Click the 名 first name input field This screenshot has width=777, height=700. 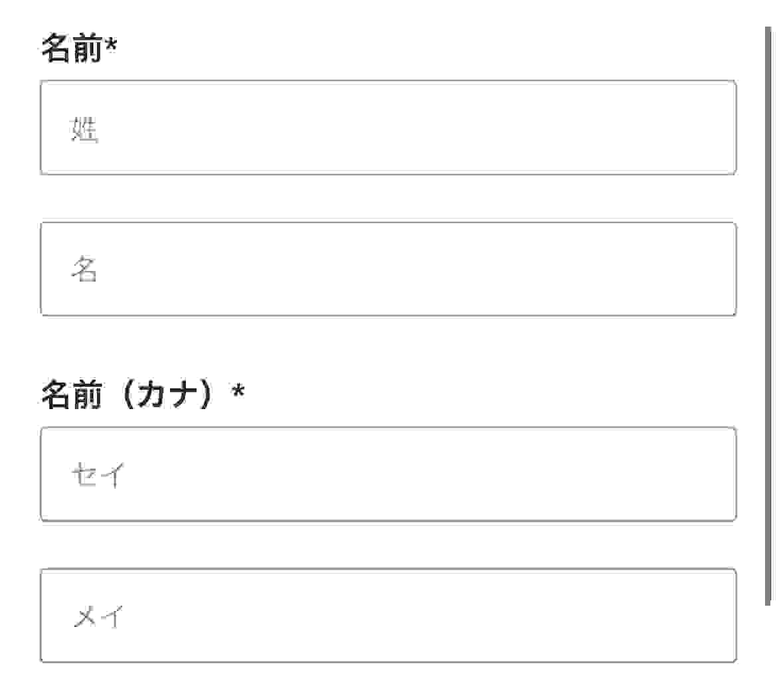point(388,269)
